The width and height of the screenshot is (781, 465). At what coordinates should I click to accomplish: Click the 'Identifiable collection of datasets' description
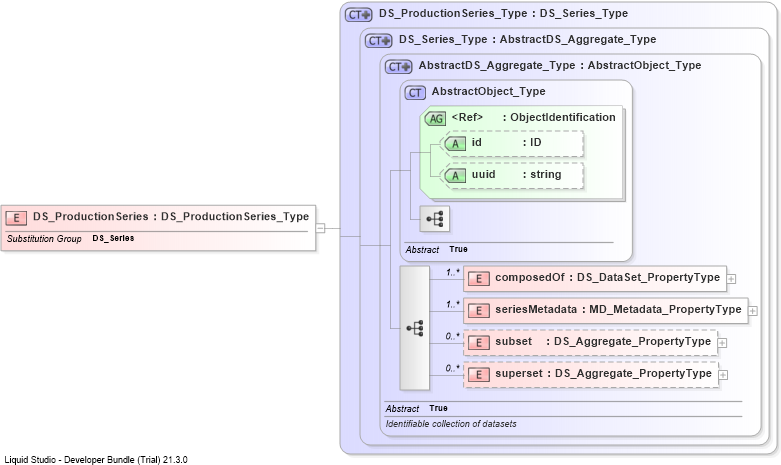coord(451,424)
